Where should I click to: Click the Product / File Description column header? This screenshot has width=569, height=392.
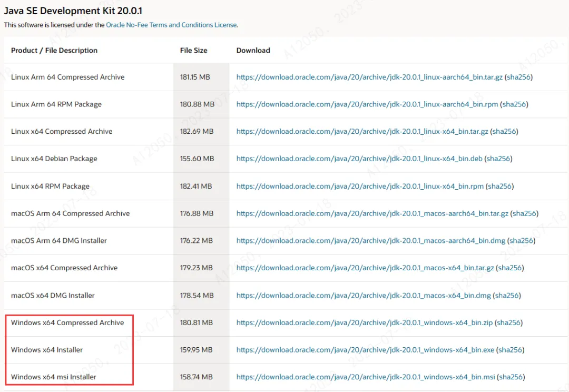54,51
